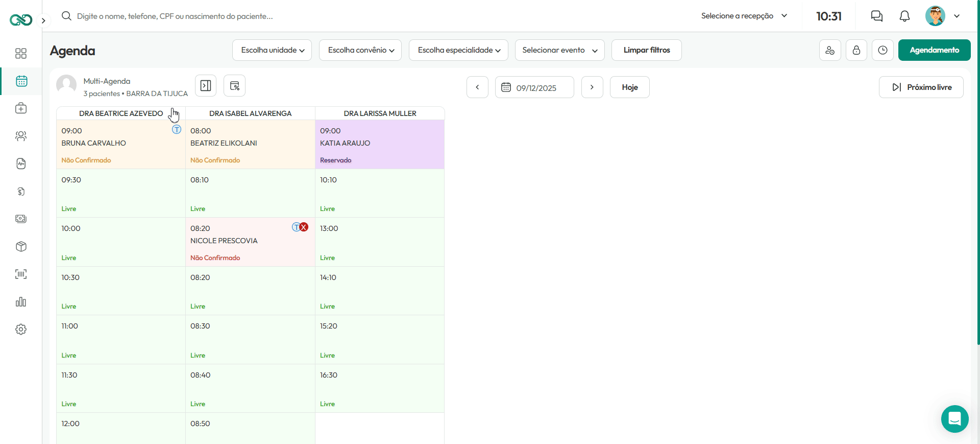The height and width of the screenshot is (444, 980).
Task: Open the settings gear in sidebar
Action: (x=21, y=330)
